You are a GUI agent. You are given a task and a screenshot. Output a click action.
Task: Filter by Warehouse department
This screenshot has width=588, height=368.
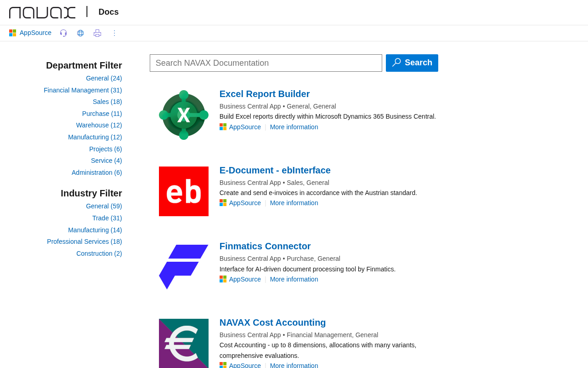(x=99, y=125)
